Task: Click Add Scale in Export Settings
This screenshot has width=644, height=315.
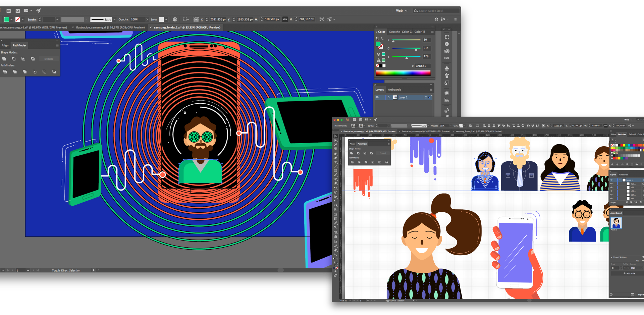Action: (x=629, y=273)
